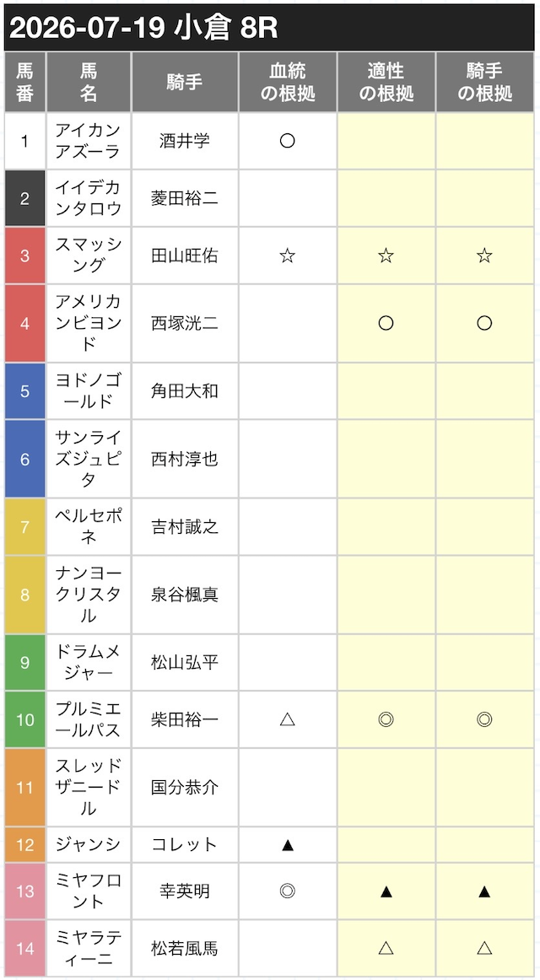Viewport: 540px width, 980px height.
Task: Click the ☆ mark in スマッシング's 適性の根拠 cell
Action: click(x=386, y=256)
